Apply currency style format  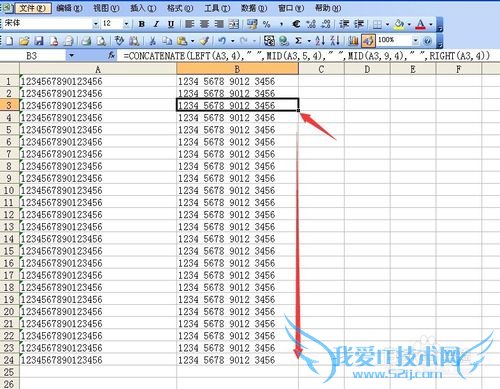(x=252, y=24)
